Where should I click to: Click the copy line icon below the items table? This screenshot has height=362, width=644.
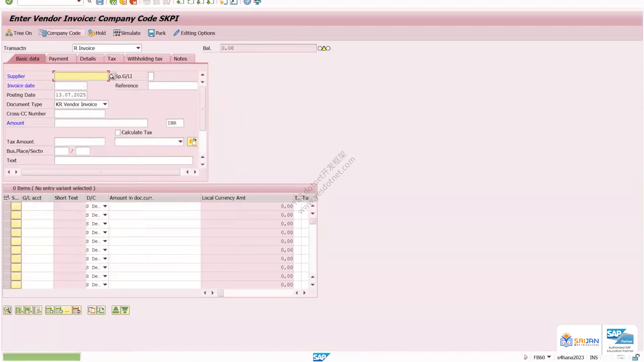click(x=92, y=310)
